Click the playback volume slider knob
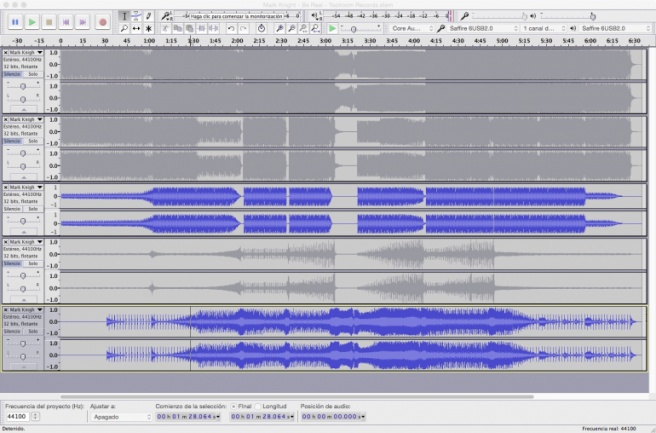Image resolution: width=656 pixels, height=433 pixels. (592, 16)
